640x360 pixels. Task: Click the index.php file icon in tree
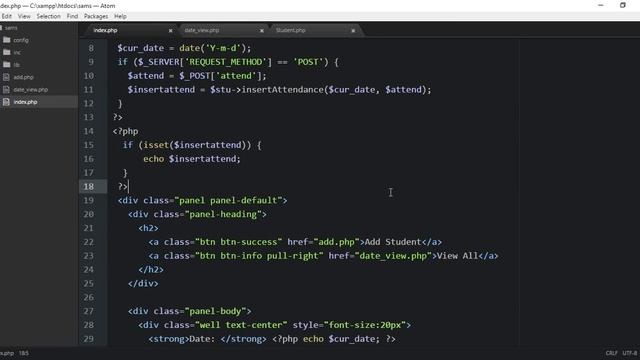(x=6, y=102)
